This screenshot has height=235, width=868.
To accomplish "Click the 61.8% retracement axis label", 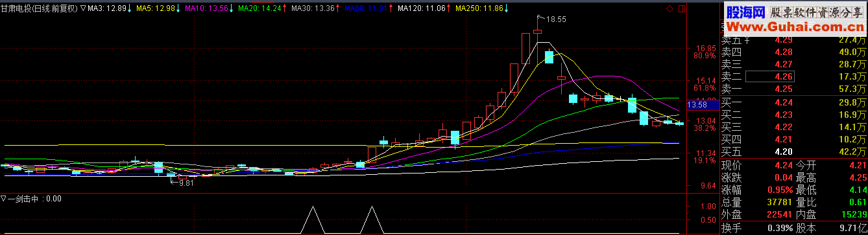I will pyautogui.click(x=705, y=88).
